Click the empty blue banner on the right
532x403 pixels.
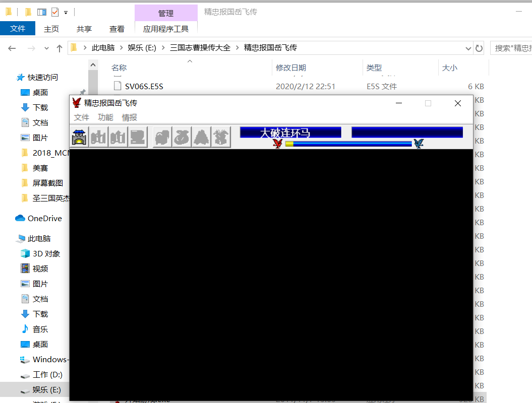[x=407, y=132]
